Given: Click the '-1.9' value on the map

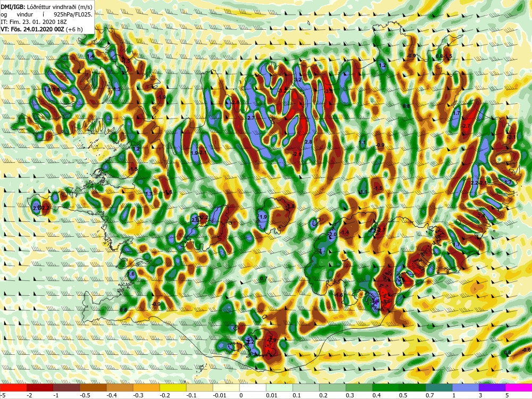Looking at the screenshot, I should click(161, 97).
